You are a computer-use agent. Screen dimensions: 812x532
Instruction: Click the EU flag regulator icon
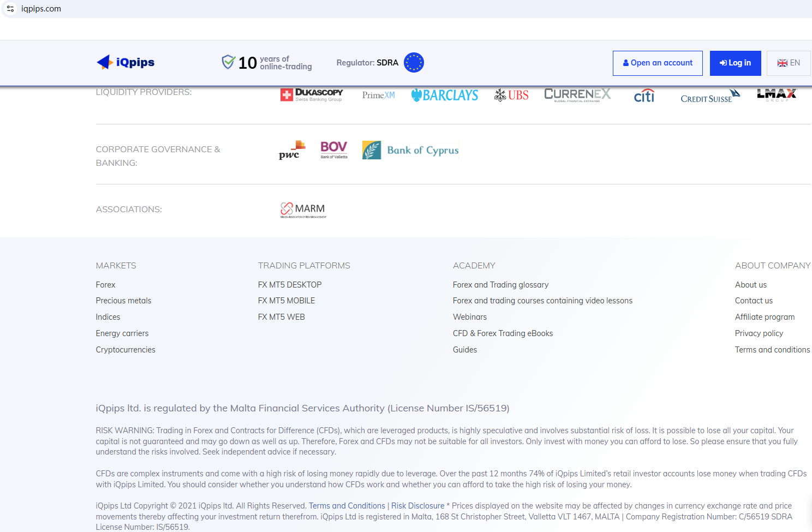414,63
